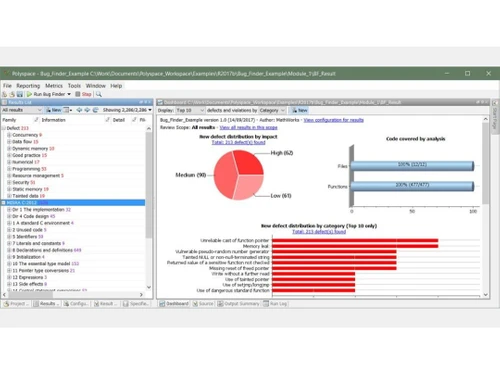Click the Run Bug Finder play icon
Image resolution: width=500 pixels, height=375 pixels.
point(29,94)
